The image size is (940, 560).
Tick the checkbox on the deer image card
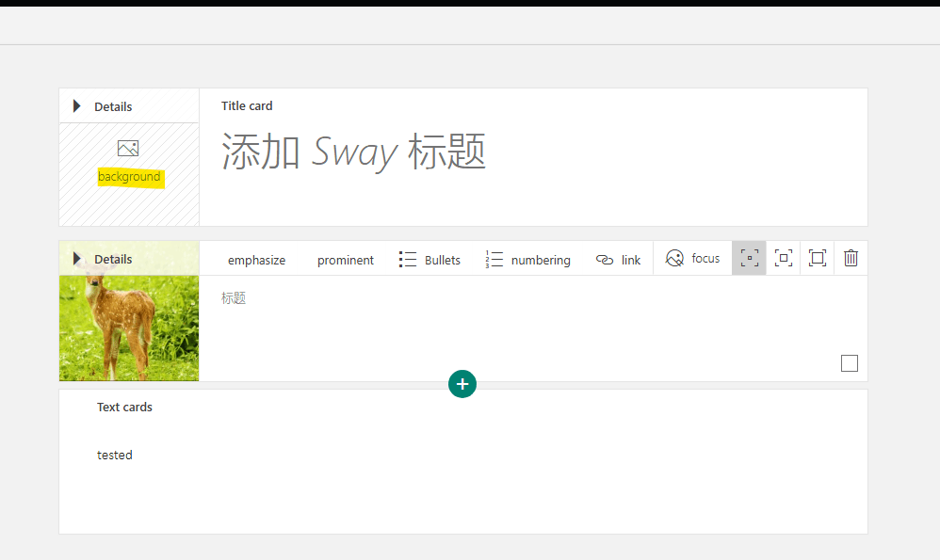850,362
